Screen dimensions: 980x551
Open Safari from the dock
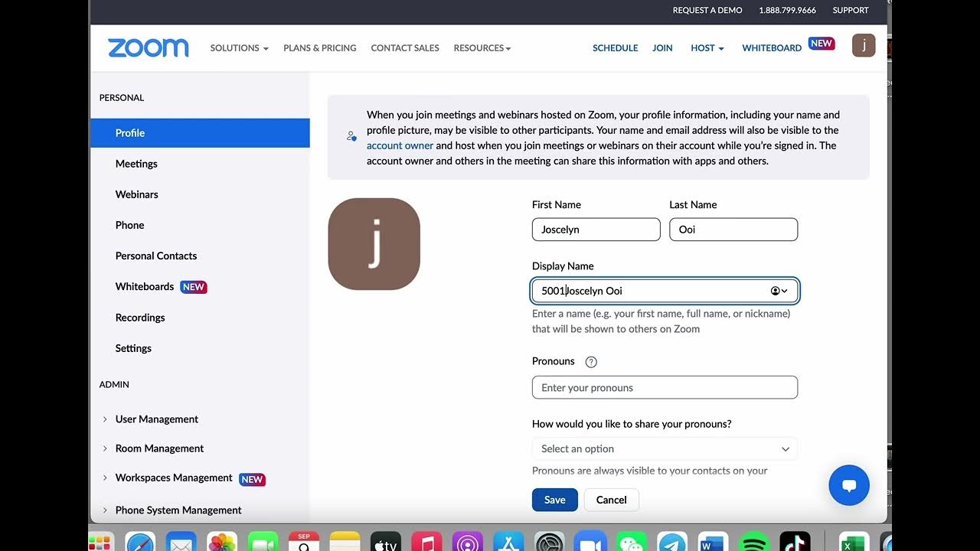coord(140,542)
